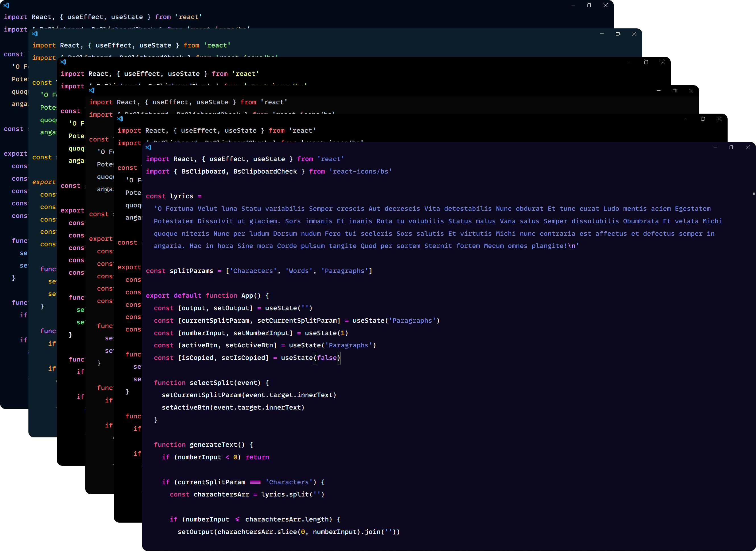Maximize the third window from the back
This screenshot has height=551, width=756.
point(646,62)
